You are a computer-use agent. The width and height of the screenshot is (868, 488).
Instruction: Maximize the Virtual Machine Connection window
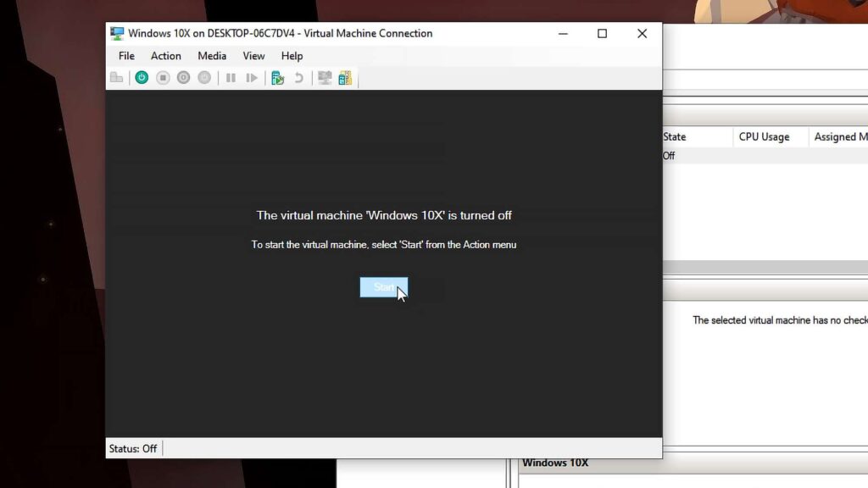coord(603,34)
